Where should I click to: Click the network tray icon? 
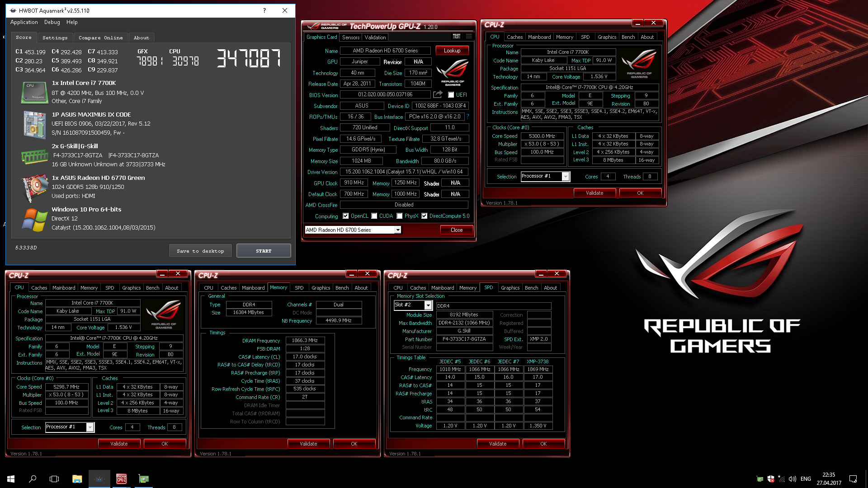tap(782, 479)
